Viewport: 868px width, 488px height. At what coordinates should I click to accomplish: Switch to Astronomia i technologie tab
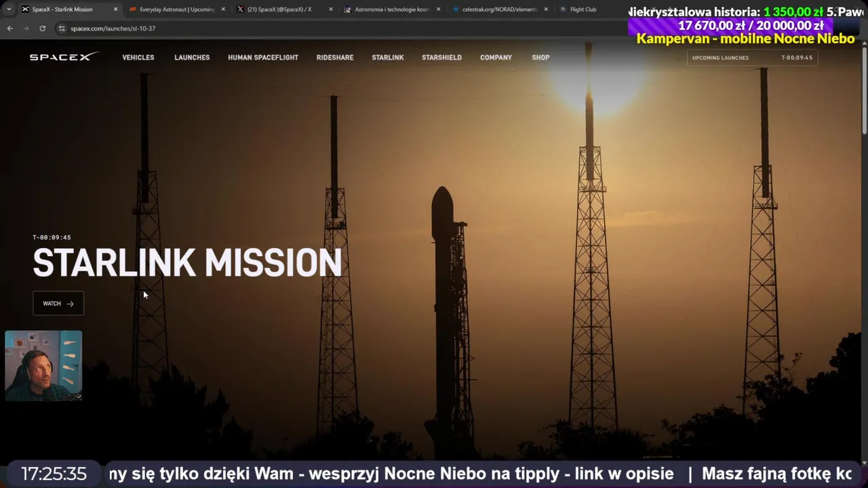pyautogui.click(x=392, y=9)
